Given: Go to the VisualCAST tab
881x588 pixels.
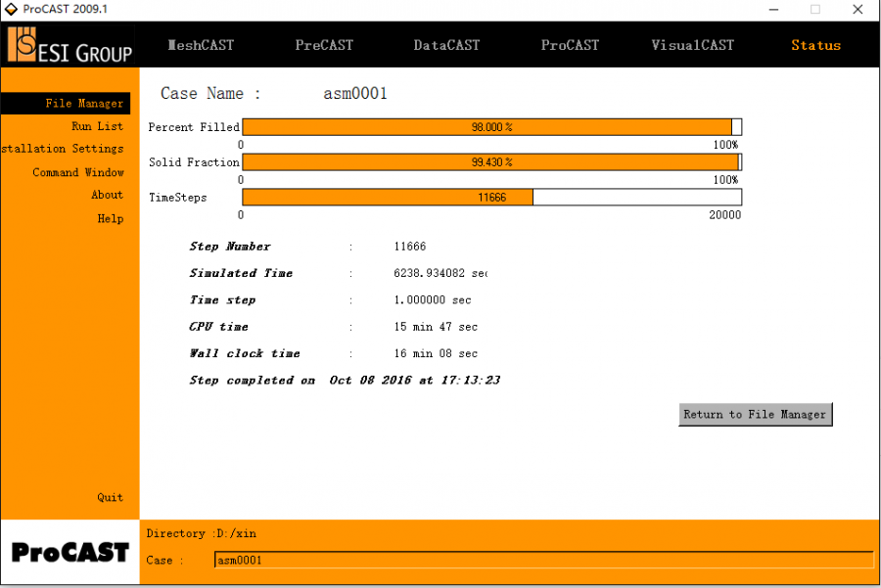Looking at the screenshot, I should click(692, 45).
